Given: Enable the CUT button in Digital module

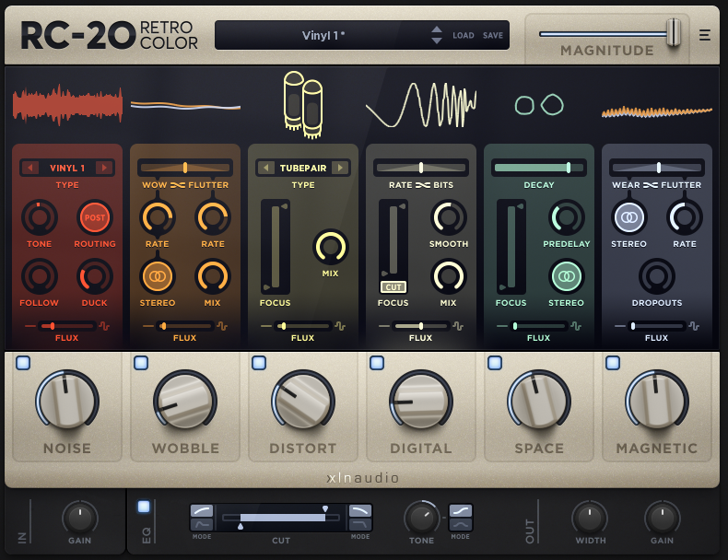Looking at the screenshot, I should 393,287.
